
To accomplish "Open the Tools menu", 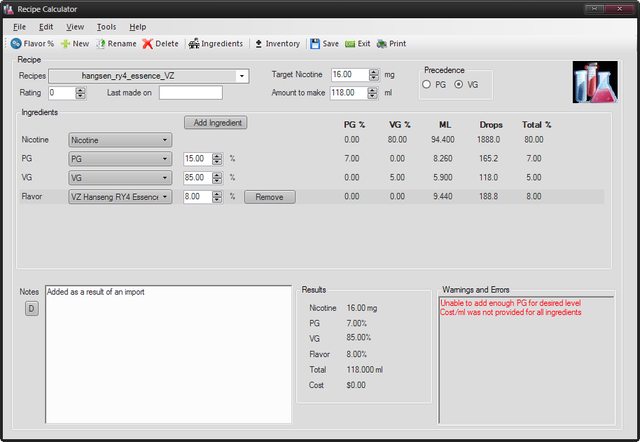I will (106, 26).
